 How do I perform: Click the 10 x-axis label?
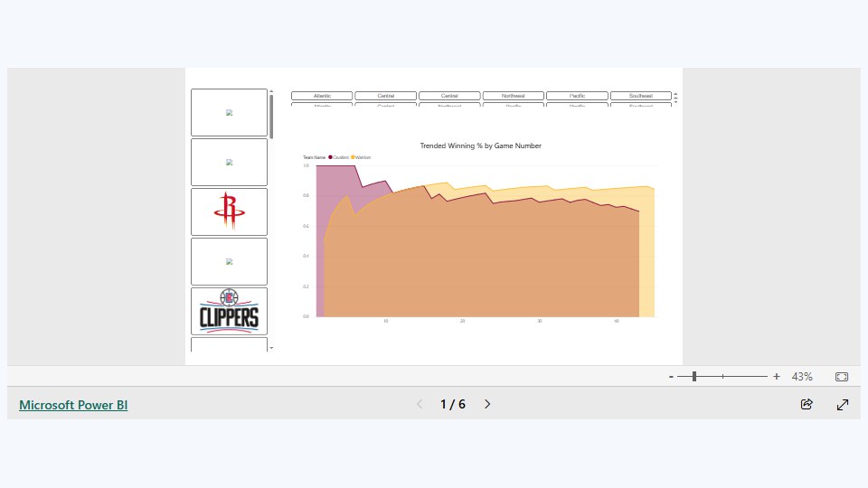[386, 321]
